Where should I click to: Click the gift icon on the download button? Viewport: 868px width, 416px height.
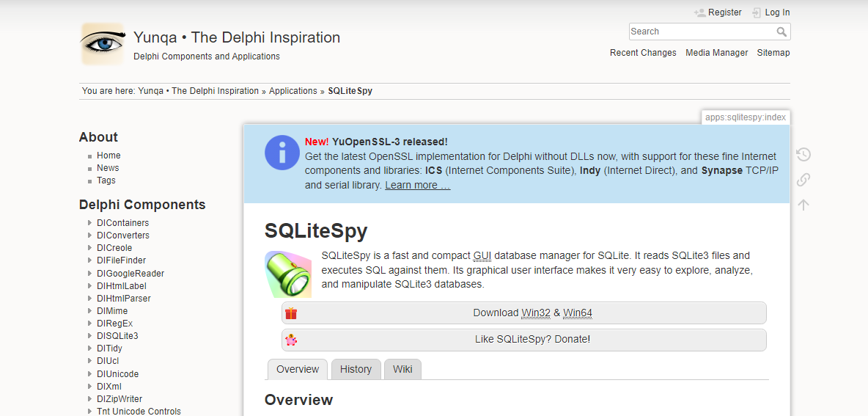coord(292,313)
